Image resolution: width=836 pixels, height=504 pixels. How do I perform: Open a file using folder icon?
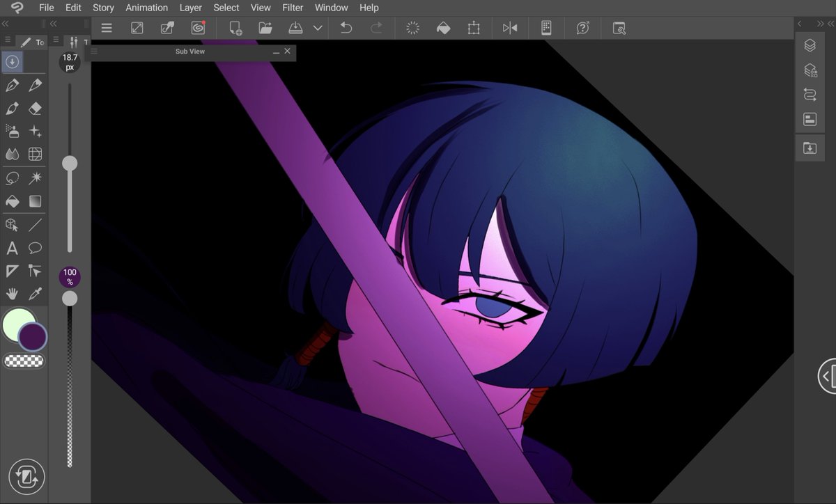265,28
